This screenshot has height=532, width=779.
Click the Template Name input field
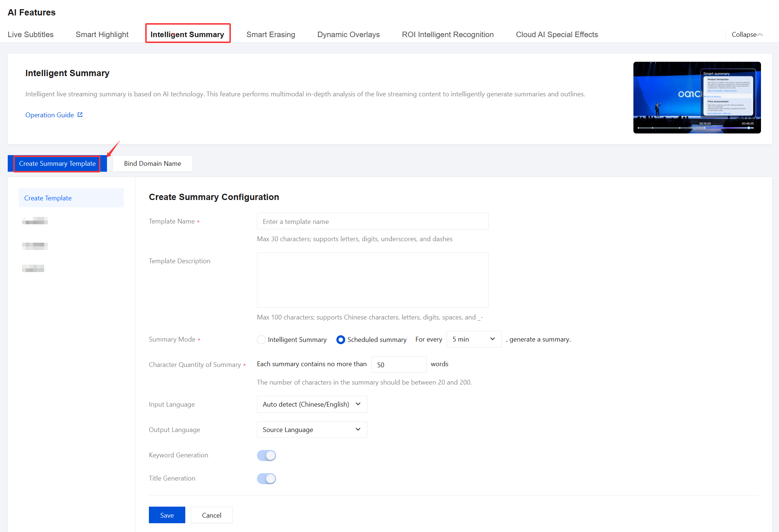click(x=372, y=222)
